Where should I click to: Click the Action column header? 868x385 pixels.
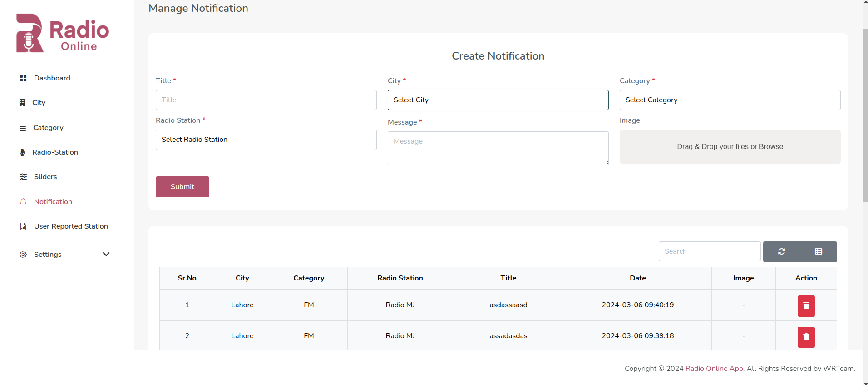point(806,278)
